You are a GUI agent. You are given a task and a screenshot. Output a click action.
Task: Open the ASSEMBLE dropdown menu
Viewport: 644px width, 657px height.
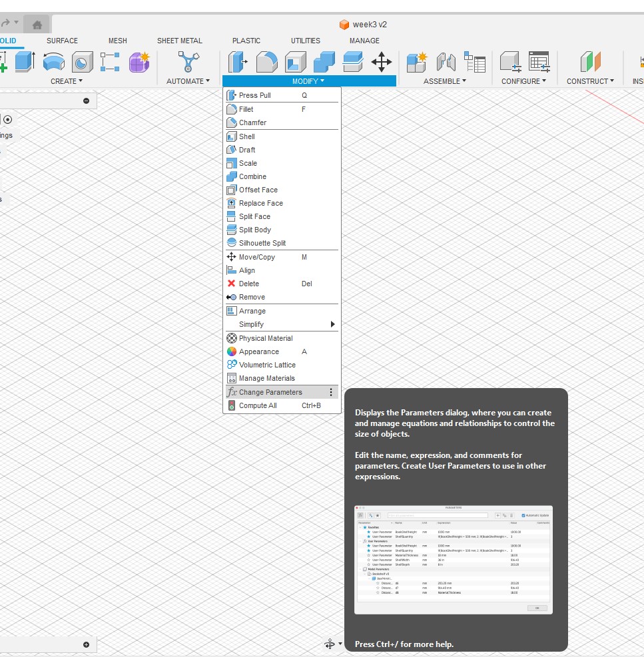444,81
